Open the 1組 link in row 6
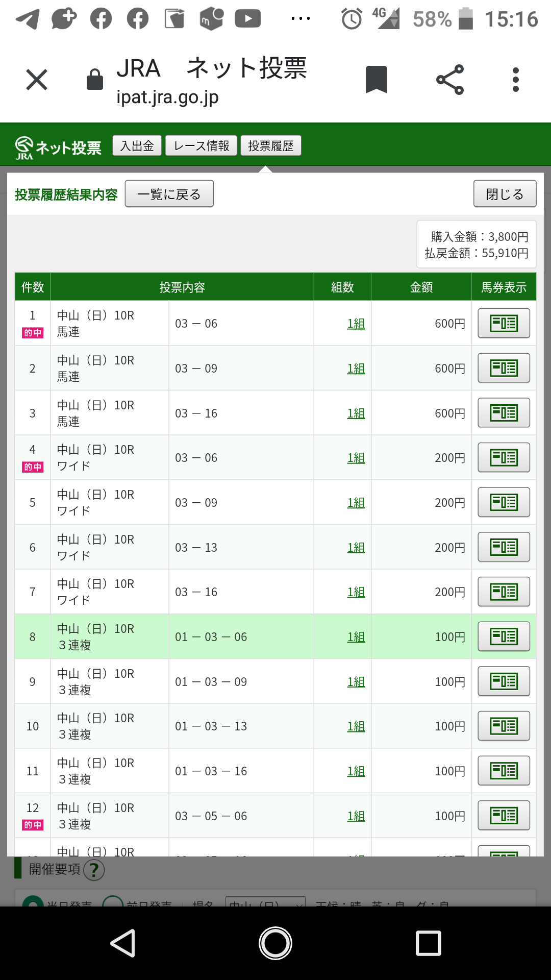The height and width of the screenshot is (980, 551). [356, 548]
